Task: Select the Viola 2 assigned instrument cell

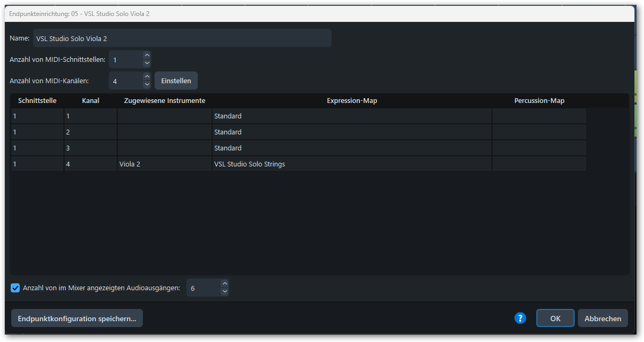Action: [165, 164]
